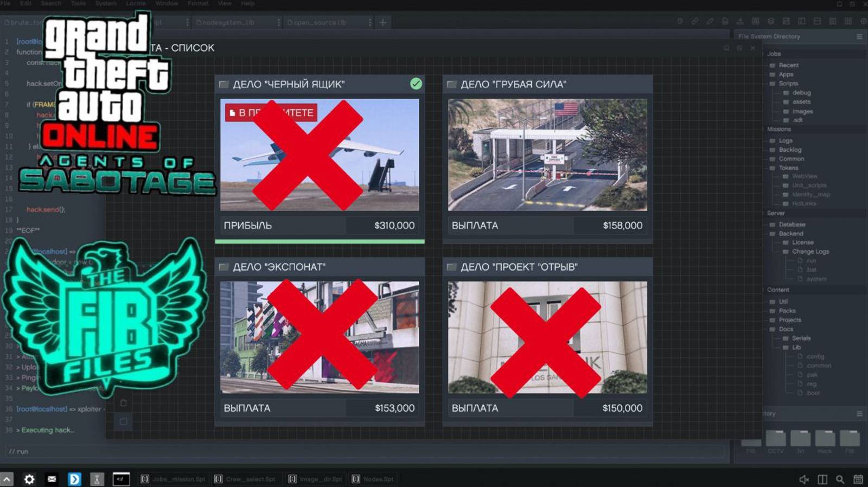Click the document page toolbar icon
The height and width of the screenshot is (487, 868).
(x=725, y=22)
